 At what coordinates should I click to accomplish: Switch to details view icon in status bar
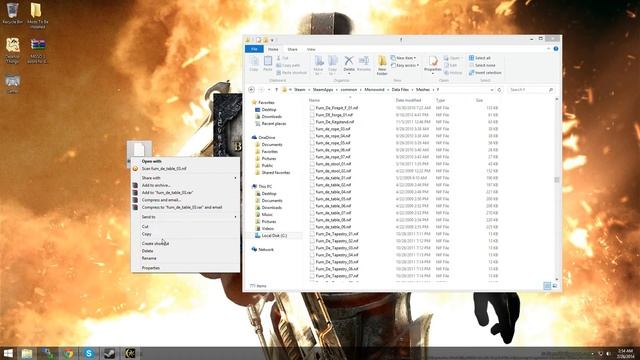547,286
